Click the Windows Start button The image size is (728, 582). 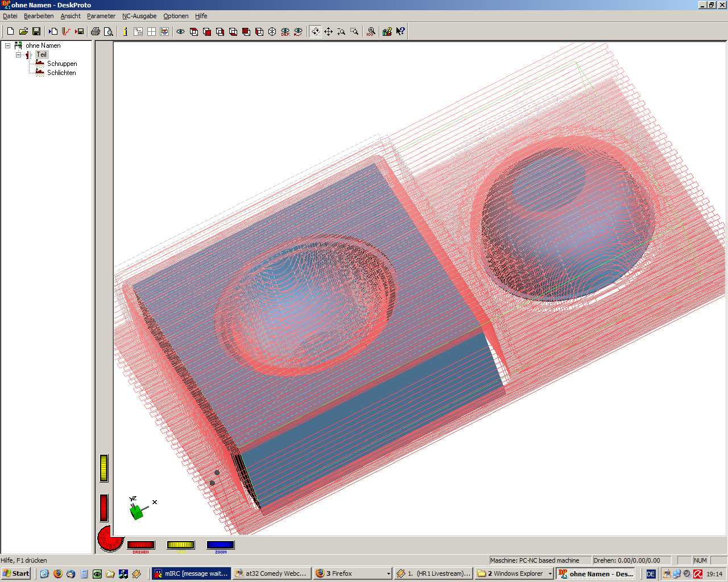coord(16,573)
